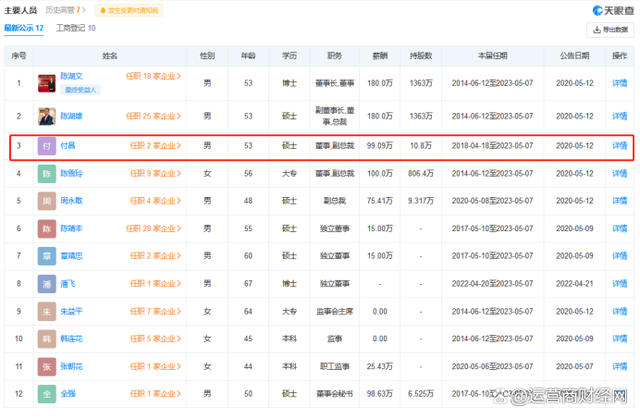640x419 pixels.
Task: Expand 任职 9 家企业 for 陈雪玲
Action: coord(156,173)
